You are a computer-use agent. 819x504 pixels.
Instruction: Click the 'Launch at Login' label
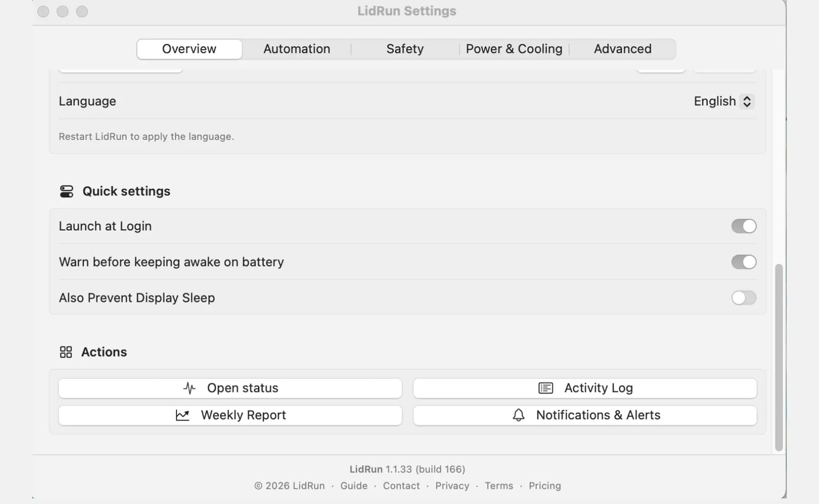pos(105,226)
